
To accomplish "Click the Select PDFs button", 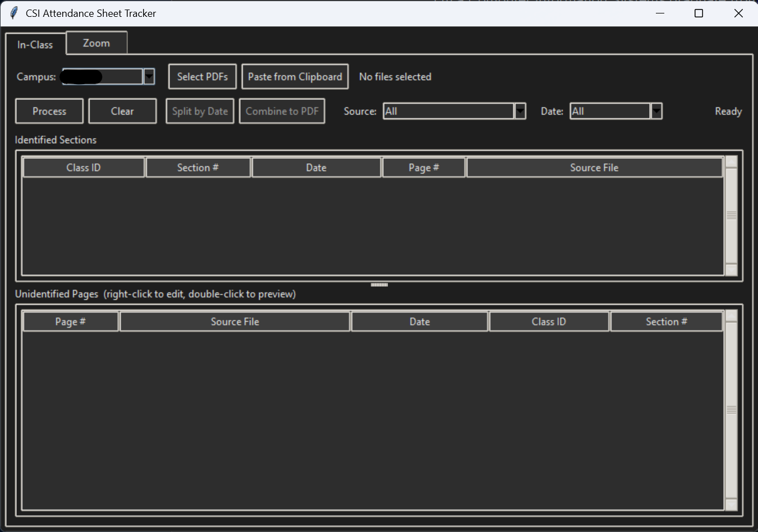I will [203, 76].
